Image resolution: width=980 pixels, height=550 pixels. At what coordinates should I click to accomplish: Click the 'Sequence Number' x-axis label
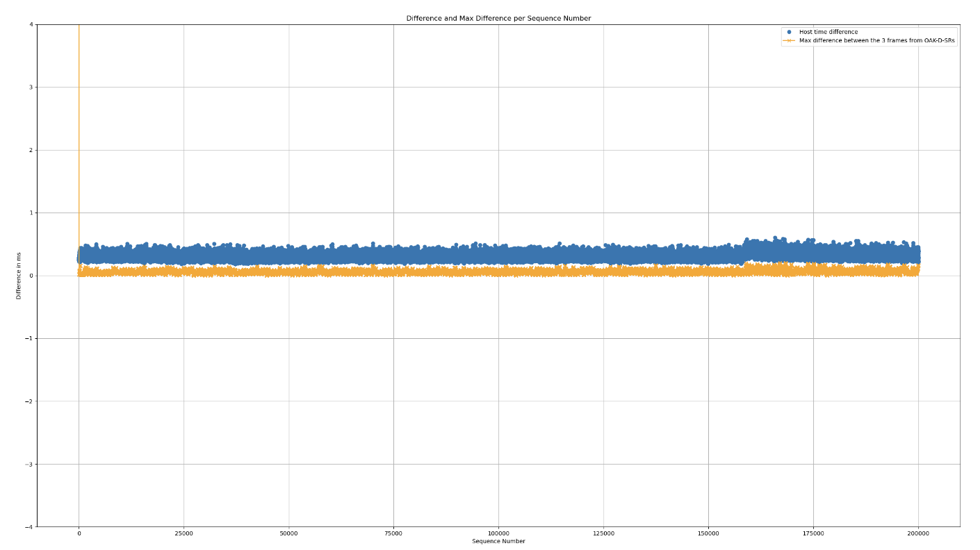(498, 541)
